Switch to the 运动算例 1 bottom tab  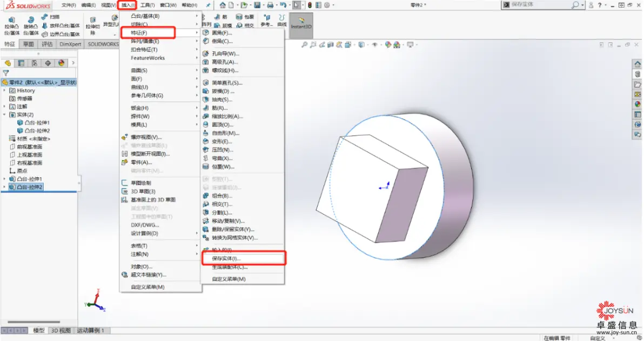91,330
